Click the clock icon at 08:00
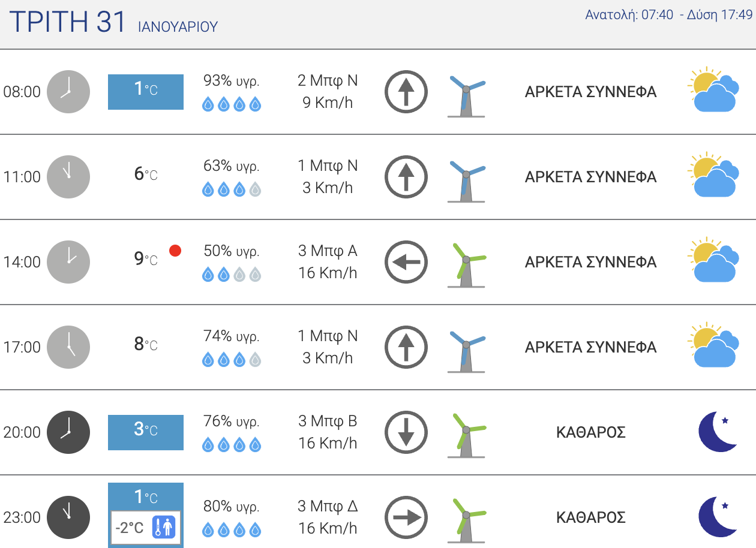Image resolution: width=756 pixels, height=548 pixels. pos(68,92)
